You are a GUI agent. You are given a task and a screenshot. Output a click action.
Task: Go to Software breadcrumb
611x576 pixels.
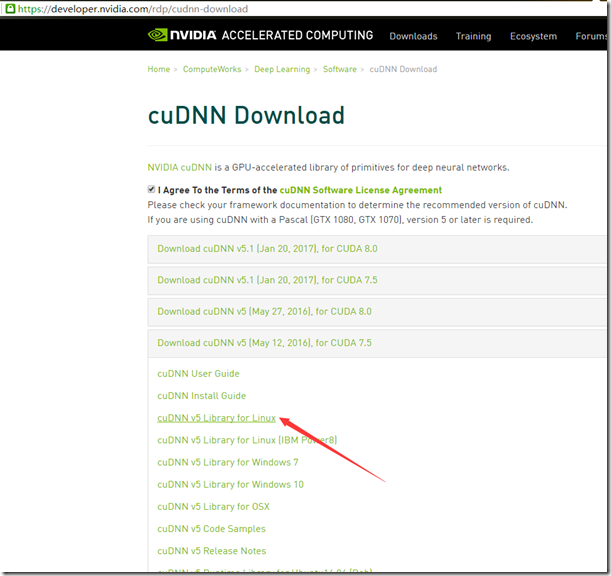(x=339, y=69)
